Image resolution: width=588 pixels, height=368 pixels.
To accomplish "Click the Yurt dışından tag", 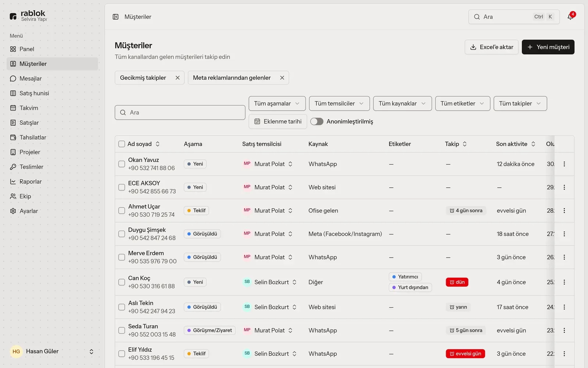I will coord(410,287).
